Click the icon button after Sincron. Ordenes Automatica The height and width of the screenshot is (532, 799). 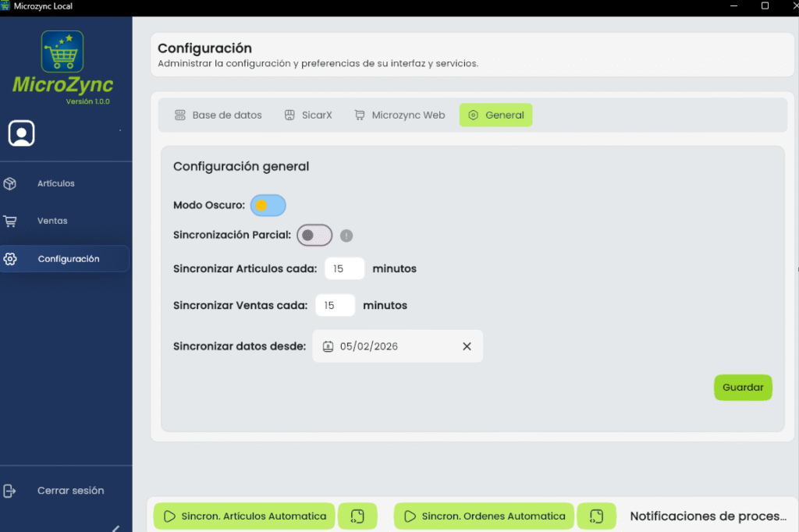[x=596, y=516]
